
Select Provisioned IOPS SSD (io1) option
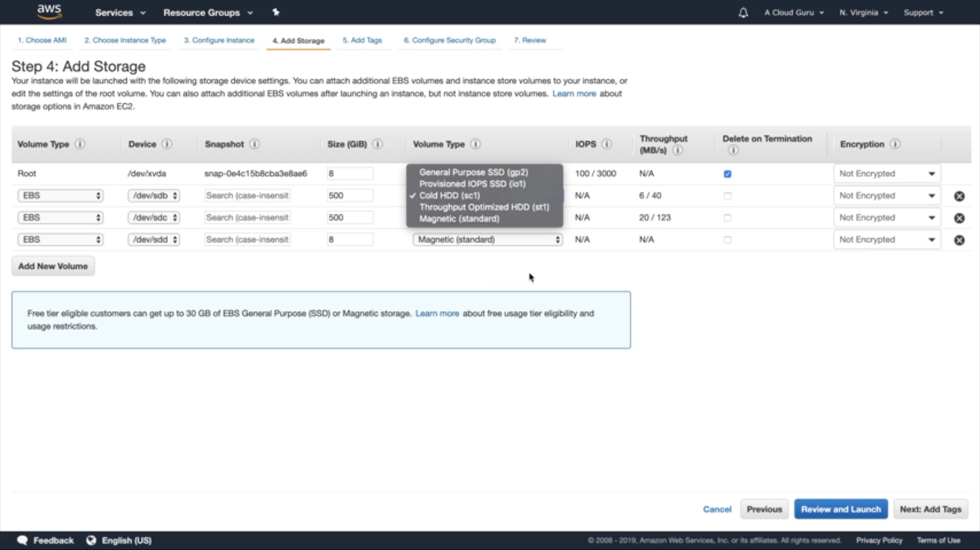pyautogui.click(x=472, y=184)
